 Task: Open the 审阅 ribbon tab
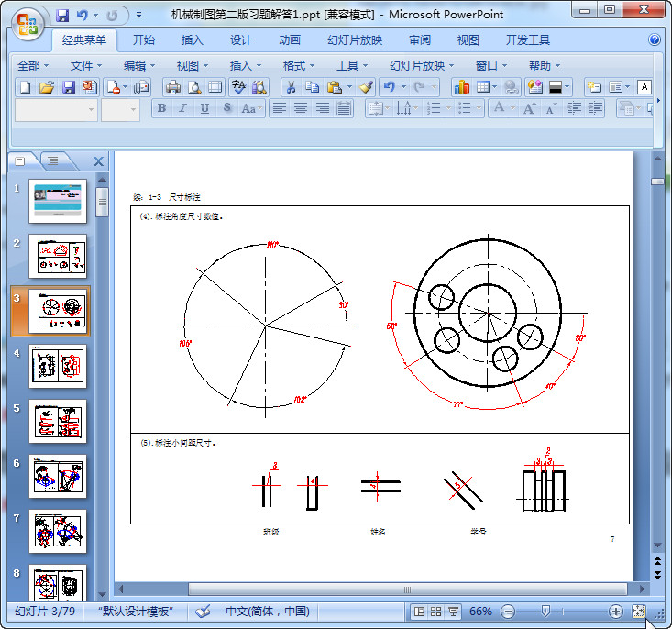coord(420,40)
